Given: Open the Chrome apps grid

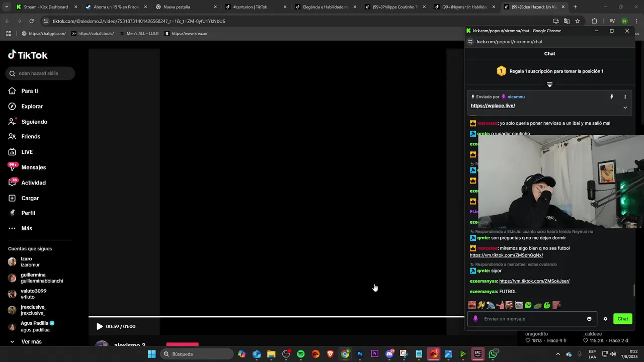Looking at the screenshot, I should click(x=9, y=34).
